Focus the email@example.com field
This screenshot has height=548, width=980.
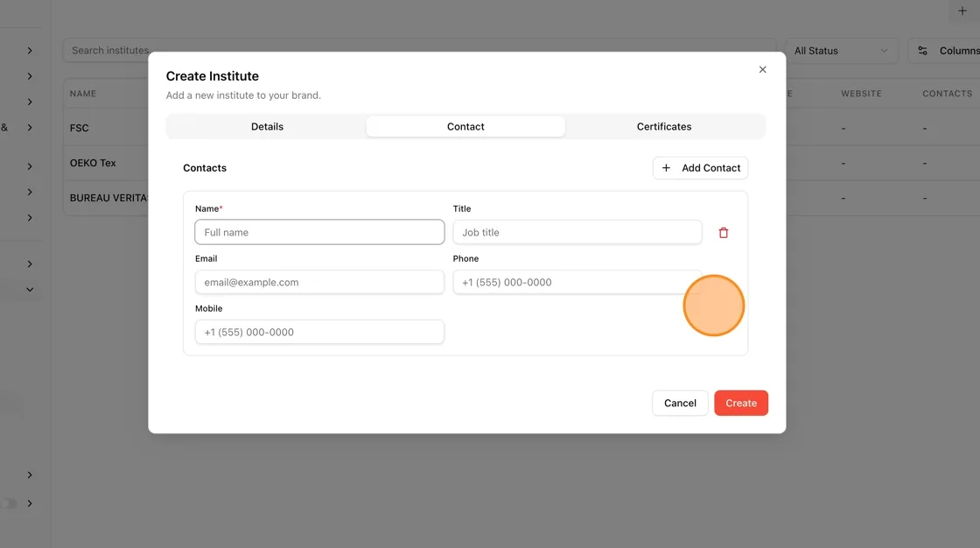tap(319, 282)
